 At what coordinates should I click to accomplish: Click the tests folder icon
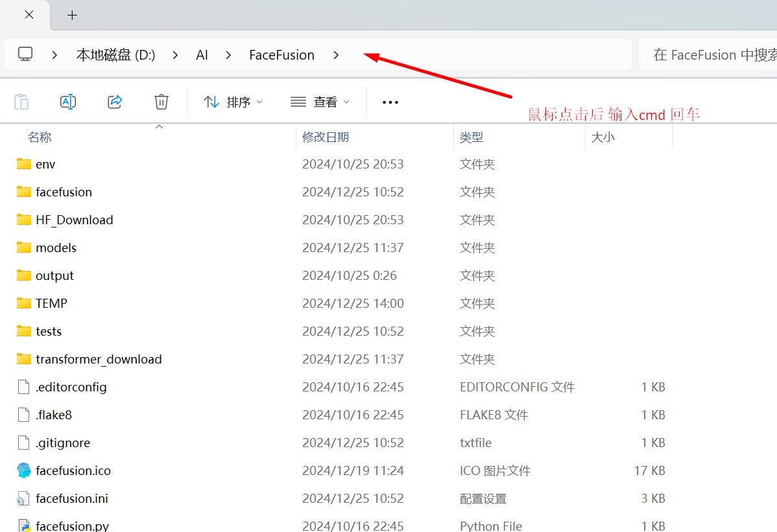click(x=24, y=331)
